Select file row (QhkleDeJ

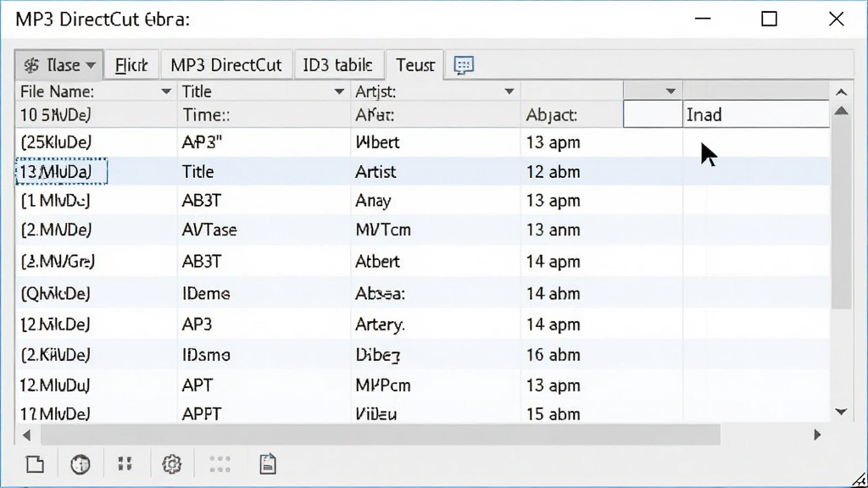(422, 292)
